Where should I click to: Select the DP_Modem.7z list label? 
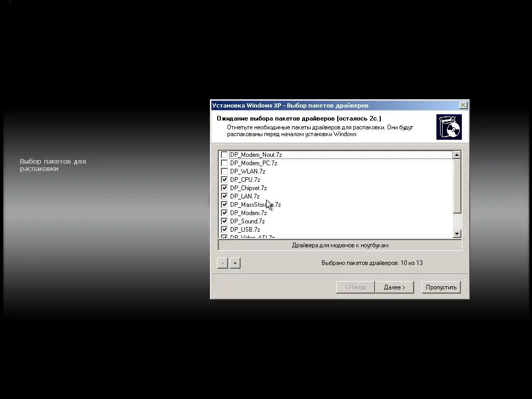click(x=248, y=213)
